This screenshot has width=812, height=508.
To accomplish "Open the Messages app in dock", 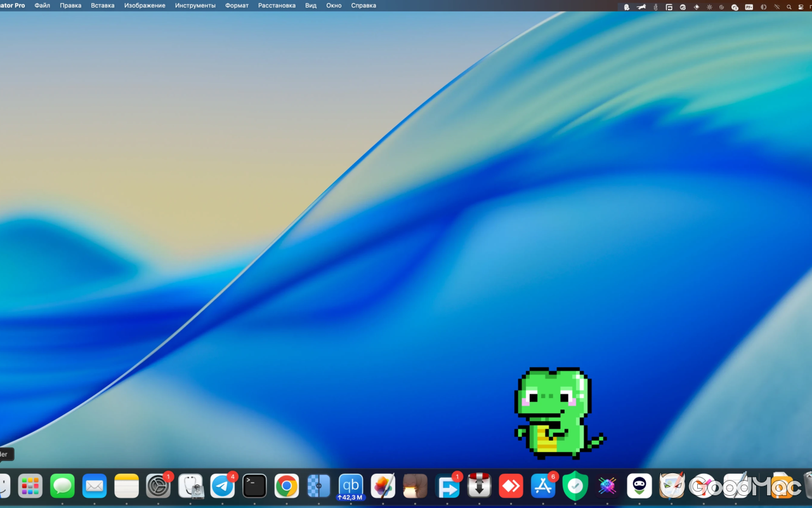I will tap(62, 486).
